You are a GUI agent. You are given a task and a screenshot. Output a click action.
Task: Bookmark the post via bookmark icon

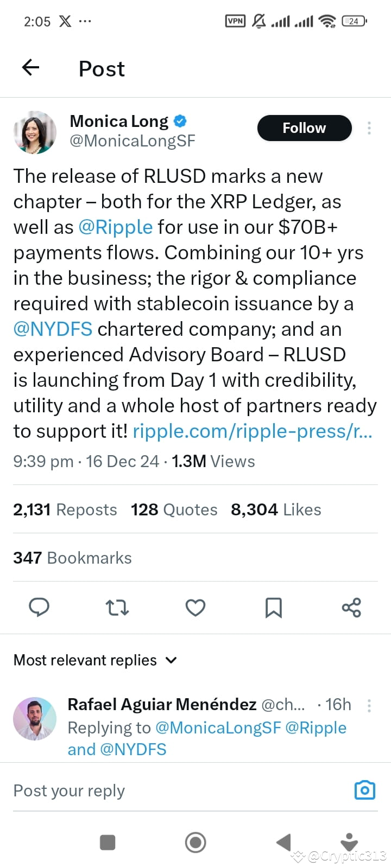pyautogui.click(x=274, y=608)
